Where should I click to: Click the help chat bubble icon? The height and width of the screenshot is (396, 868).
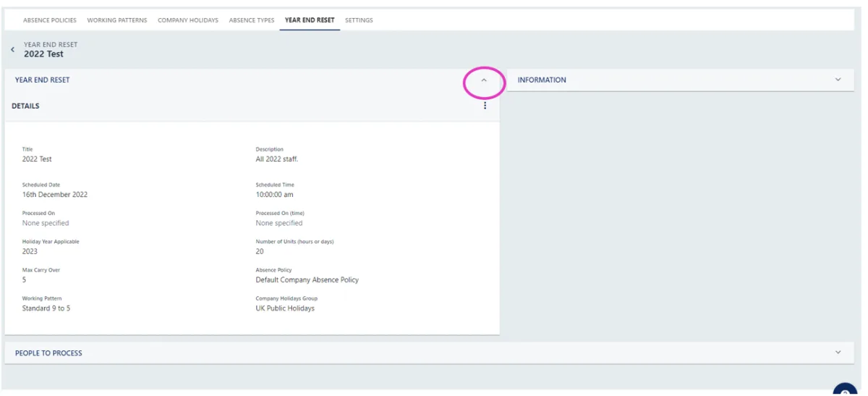pyautogui.click(x=845, y=389)
